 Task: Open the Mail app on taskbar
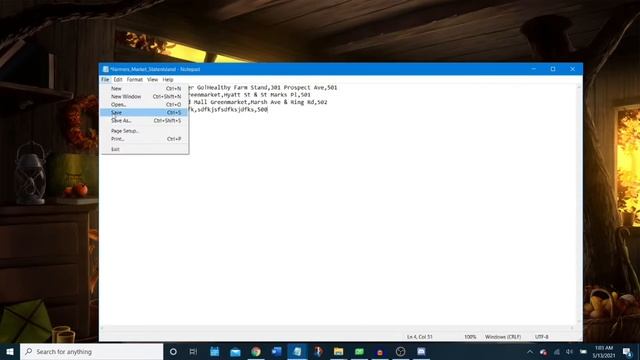(x=236, y=351)
